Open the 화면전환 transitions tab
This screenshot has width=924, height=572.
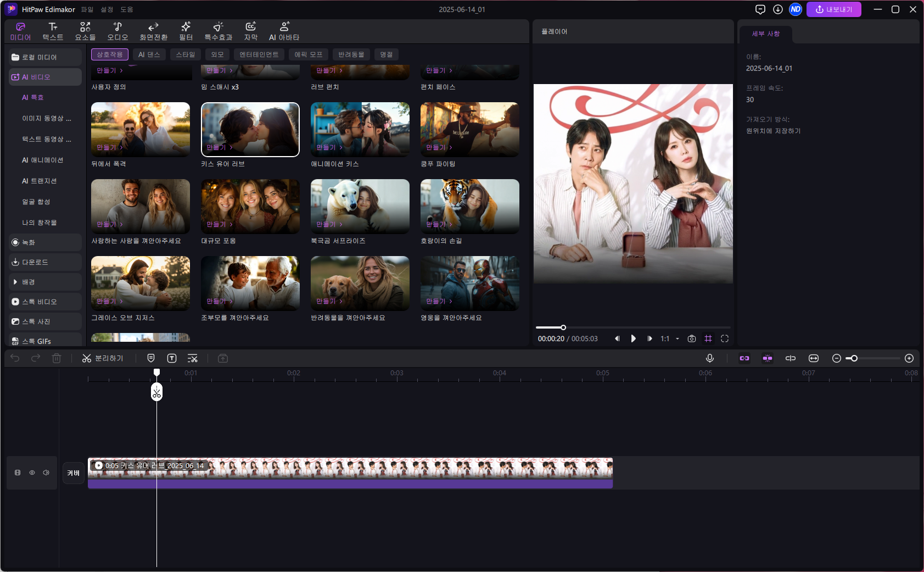(154, 31)
